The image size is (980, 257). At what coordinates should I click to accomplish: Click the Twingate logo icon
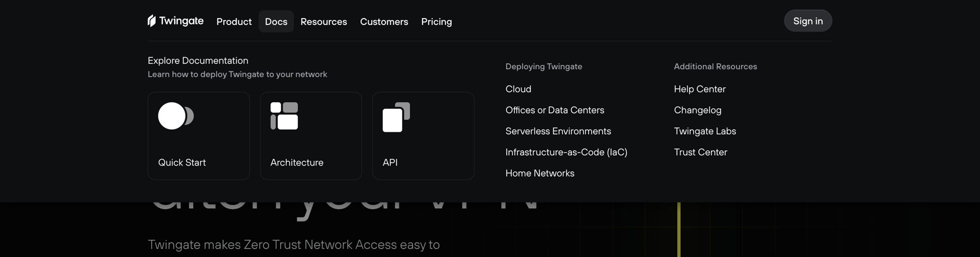tap(152, 21)
